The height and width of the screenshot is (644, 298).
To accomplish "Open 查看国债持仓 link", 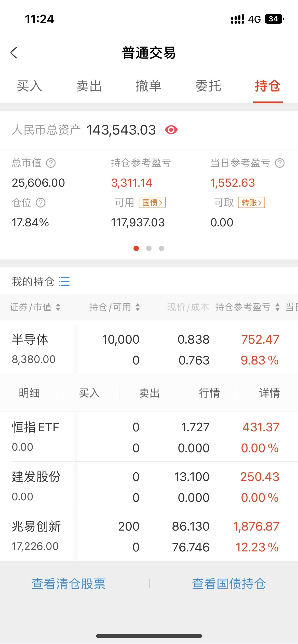I will 229,584.
